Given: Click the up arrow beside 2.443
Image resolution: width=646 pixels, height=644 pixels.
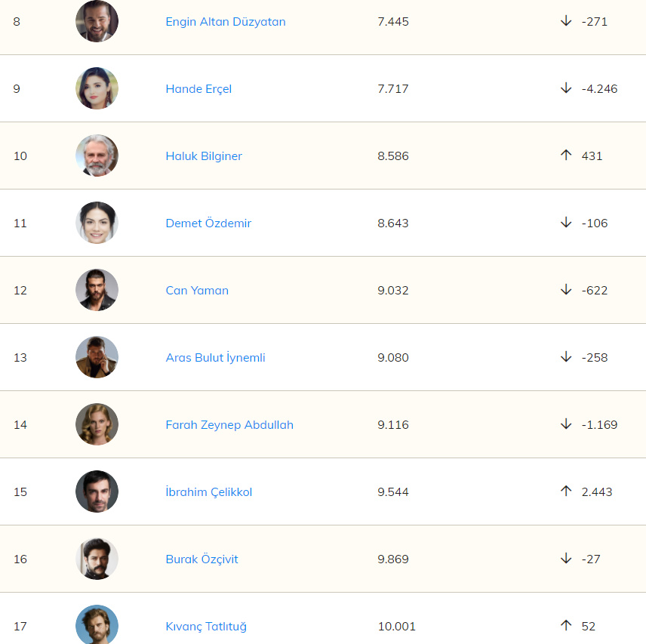Looking at the screenshot, I should pos(566,491).
